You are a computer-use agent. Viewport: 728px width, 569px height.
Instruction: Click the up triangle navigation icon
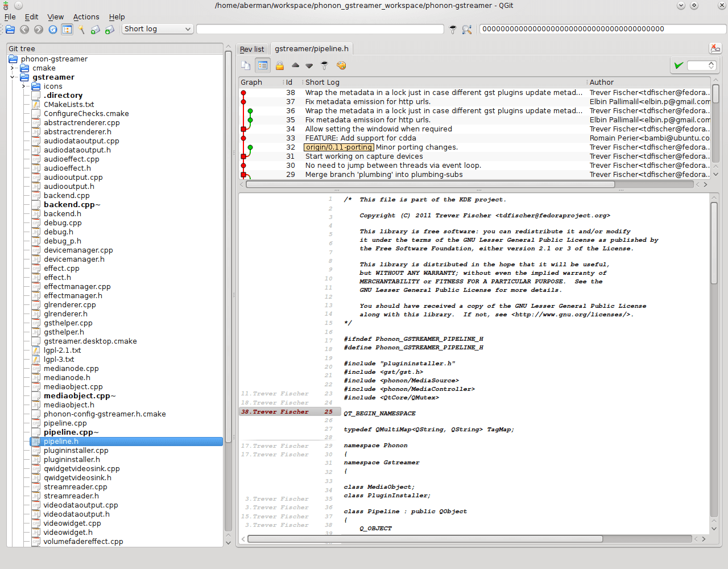(x=295, y=65)
